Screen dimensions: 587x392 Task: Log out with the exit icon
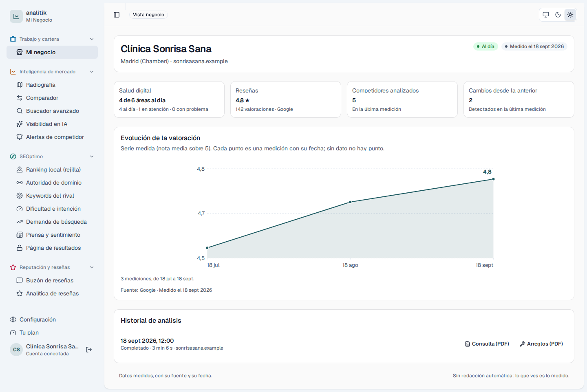pyautogui.click(x=89, y=350)
